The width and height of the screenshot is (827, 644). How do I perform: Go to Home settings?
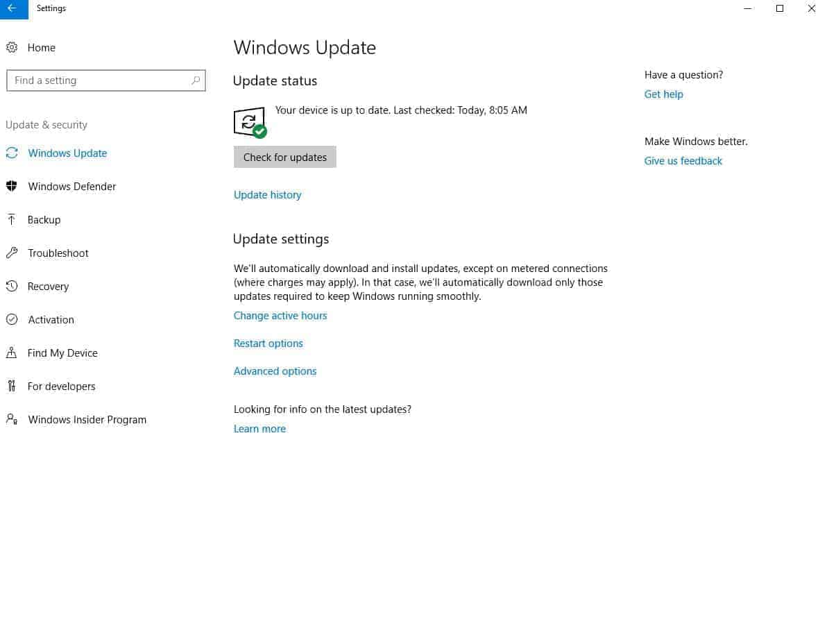click(x=41, y=47)
